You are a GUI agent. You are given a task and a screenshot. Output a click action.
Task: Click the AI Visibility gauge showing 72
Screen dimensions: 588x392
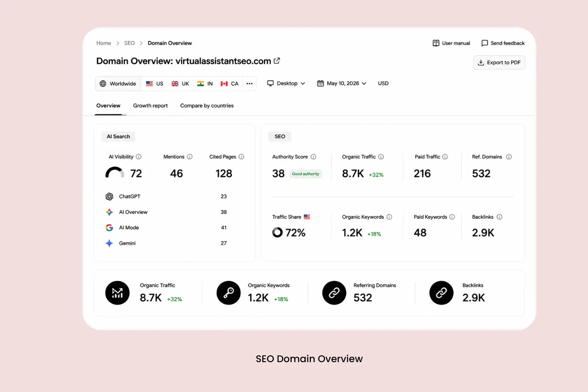115,173
